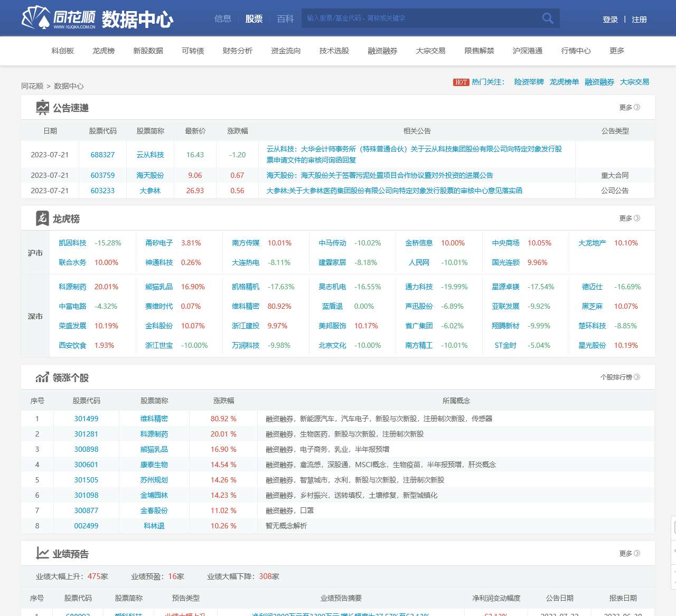Click 同花顺 breadcrumb link
The width and height of the screenshot is (676, 616).
coord(32,86)
